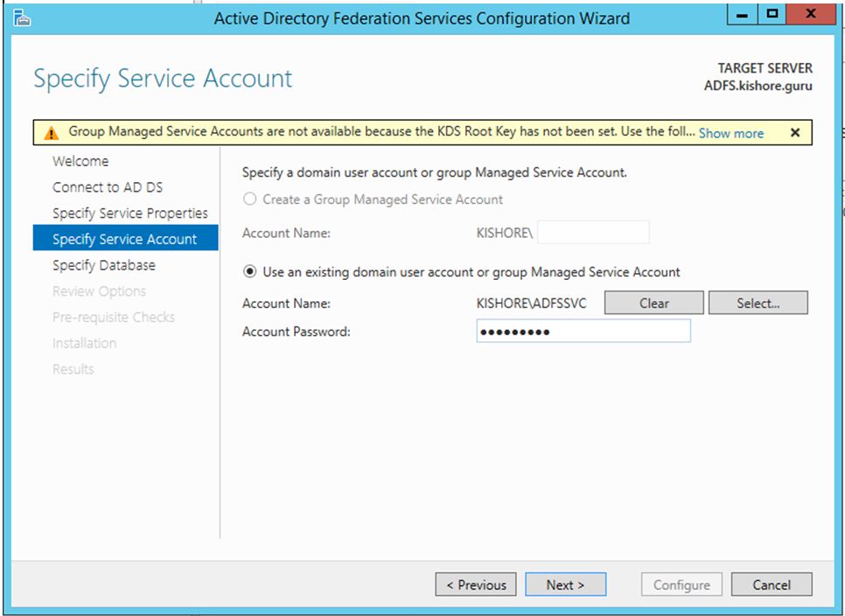Proceed with the Next button
The width and height of the screenshot is (845, 616).
pyautogui.click(x=565, y=584)
